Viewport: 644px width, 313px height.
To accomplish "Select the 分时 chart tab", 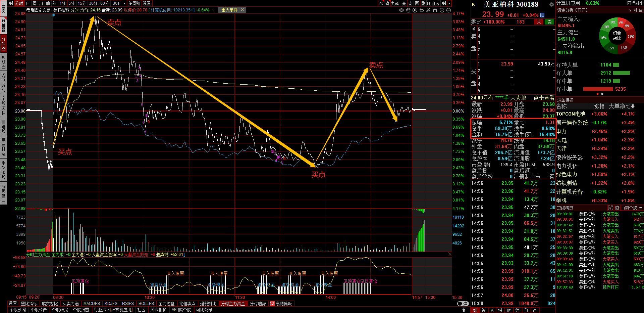I will (x=19, y=3).
